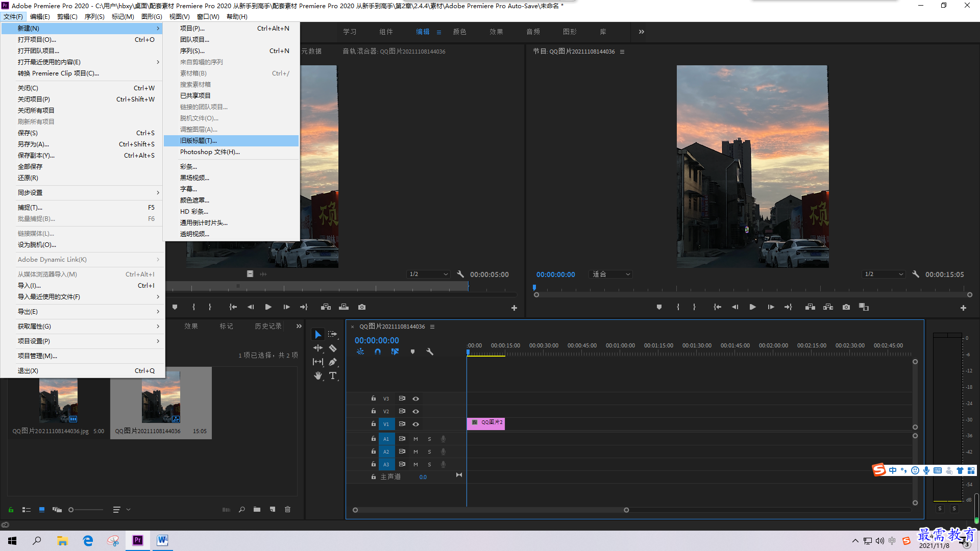Select the Selection arrow tool
Image resolution: width=980 pixels, height=551 pixels.
coord(318,334)
